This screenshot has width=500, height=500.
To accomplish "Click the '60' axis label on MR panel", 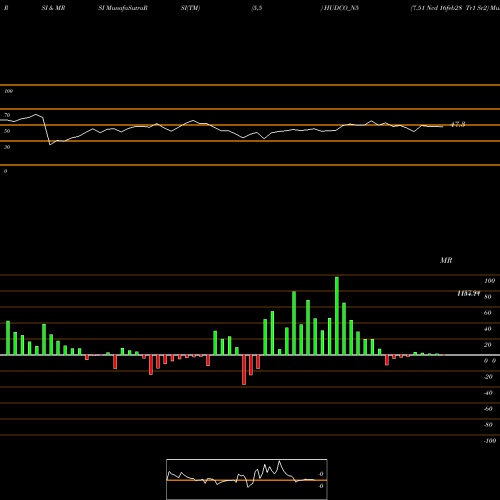I will point(488,313).
